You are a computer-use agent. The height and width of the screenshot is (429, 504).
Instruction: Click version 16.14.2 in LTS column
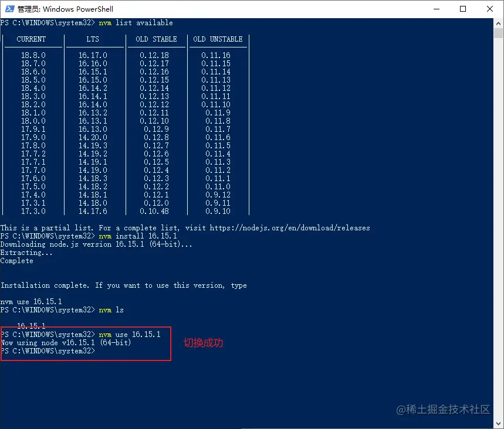[93, 88]
